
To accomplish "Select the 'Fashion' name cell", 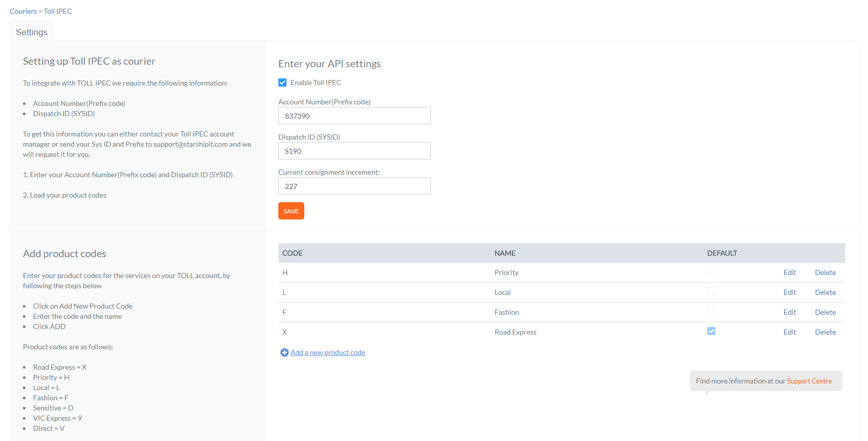I will tap(507, 312).
